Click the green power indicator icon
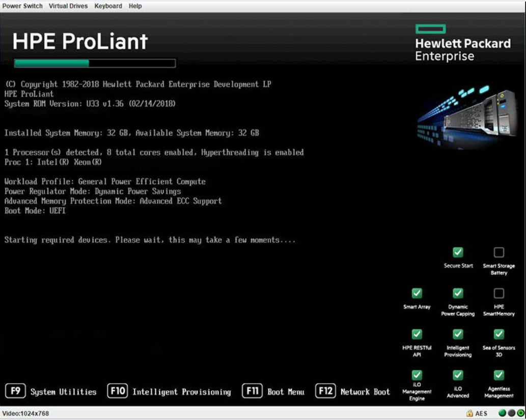This screenshot has height=420, width=526. [520, 413]
